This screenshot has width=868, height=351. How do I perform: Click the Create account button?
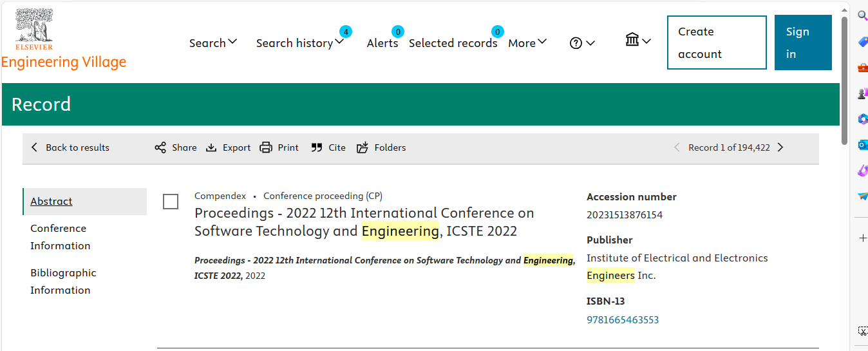coord(717,43)
